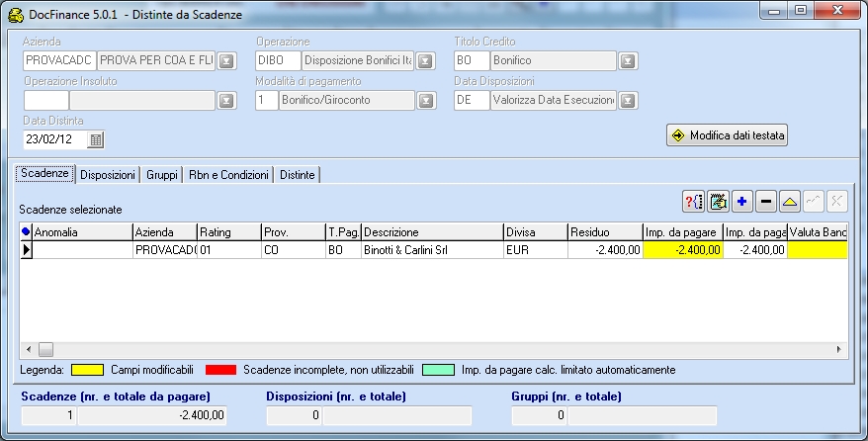868x441 pixels.
Task: Click the yellow Imp. da pagare cell
Action: click(682, 250)
